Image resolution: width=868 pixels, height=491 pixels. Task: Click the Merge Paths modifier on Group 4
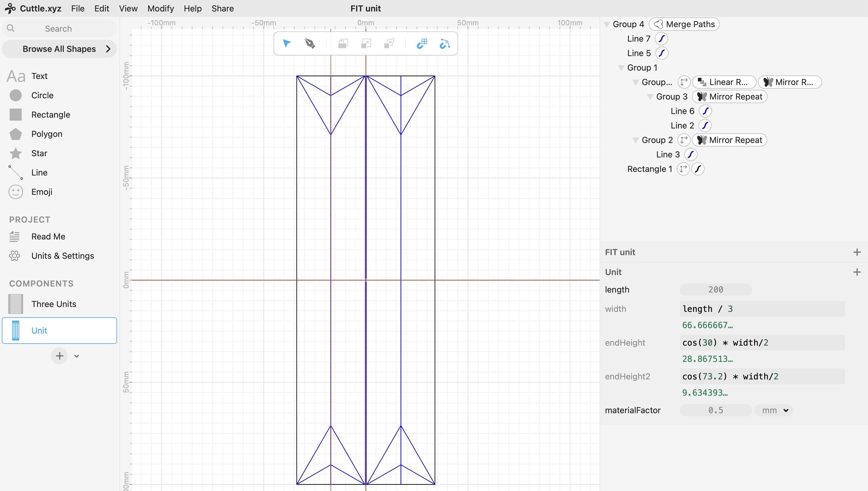[x=684, y=24]
